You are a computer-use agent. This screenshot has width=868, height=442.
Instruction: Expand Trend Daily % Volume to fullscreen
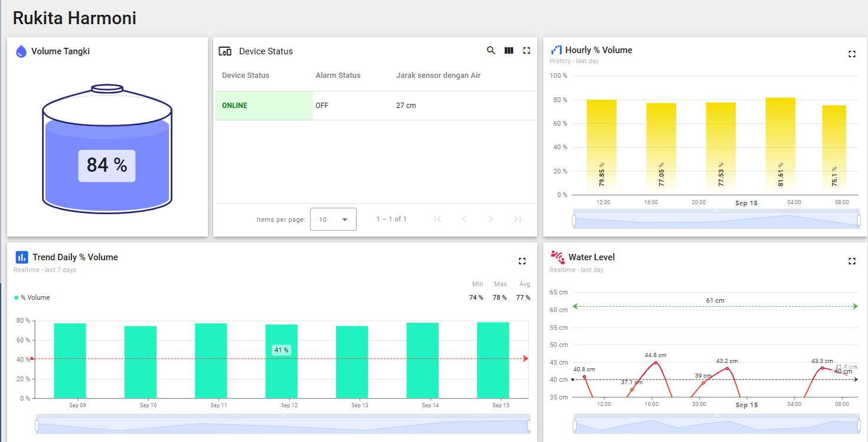[522, 261]
